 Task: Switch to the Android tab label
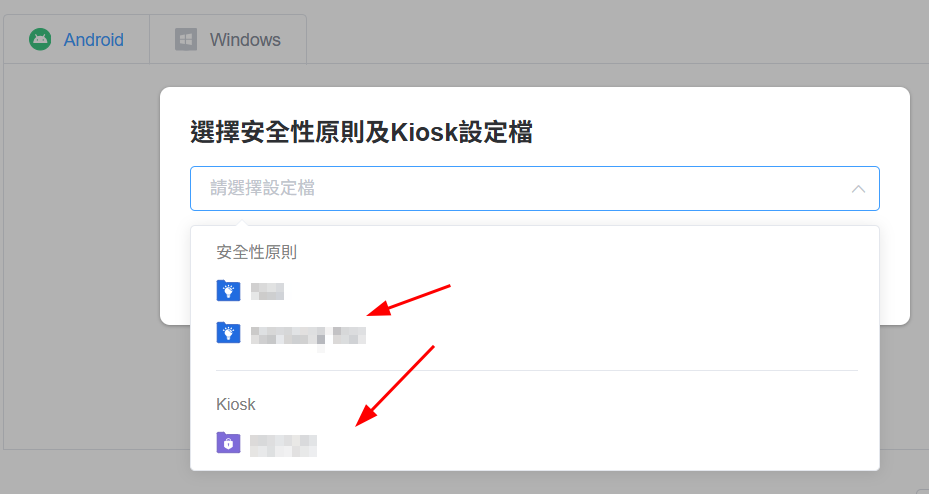(x=94, y=40)
